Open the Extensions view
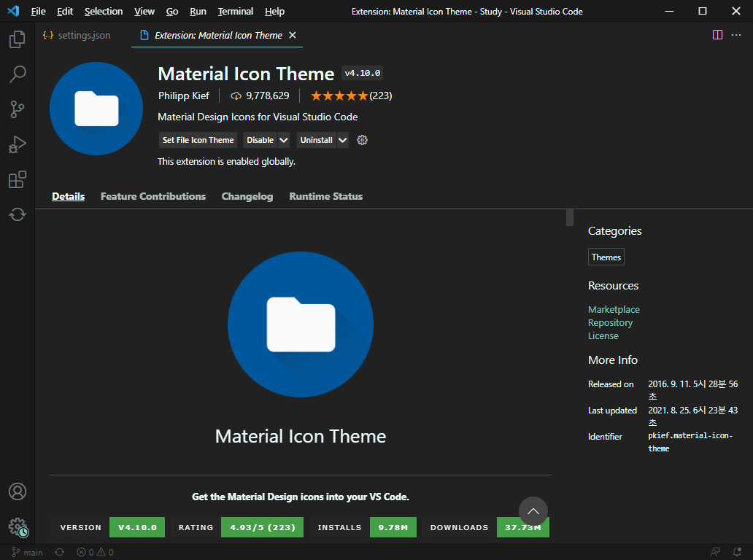Screen dimensions: 753x560 click(18, 179)
